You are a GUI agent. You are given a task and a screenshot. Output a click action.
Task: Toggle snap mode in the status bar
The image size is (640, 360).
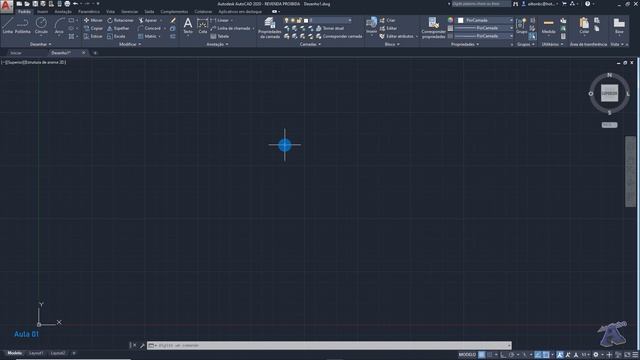[490, 355]
